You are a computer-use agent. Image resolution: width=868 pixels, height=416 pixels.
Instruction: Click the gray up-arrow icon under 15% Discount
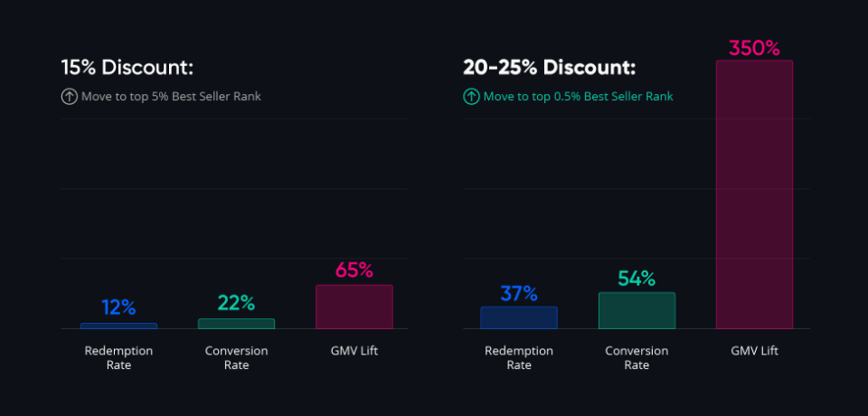coord(69,97)
